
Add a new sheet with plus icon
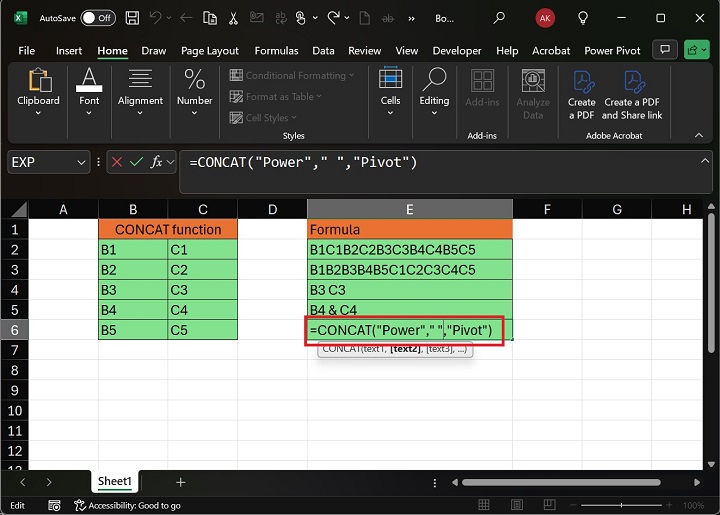[x=180, y=482]
